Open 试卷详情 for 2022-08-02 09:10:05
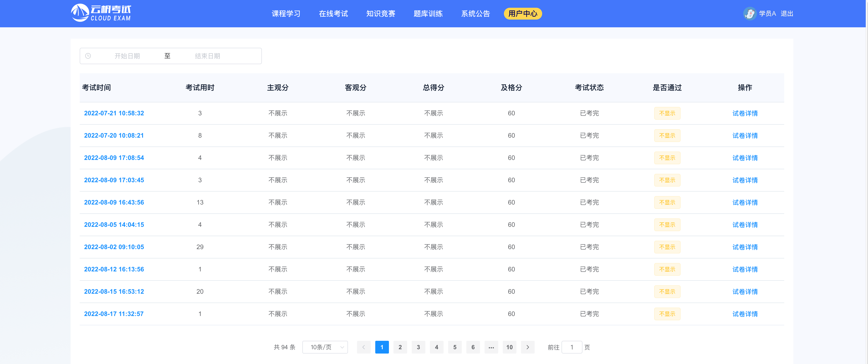Viewport: 868px width, 364px height. (745, 247)
